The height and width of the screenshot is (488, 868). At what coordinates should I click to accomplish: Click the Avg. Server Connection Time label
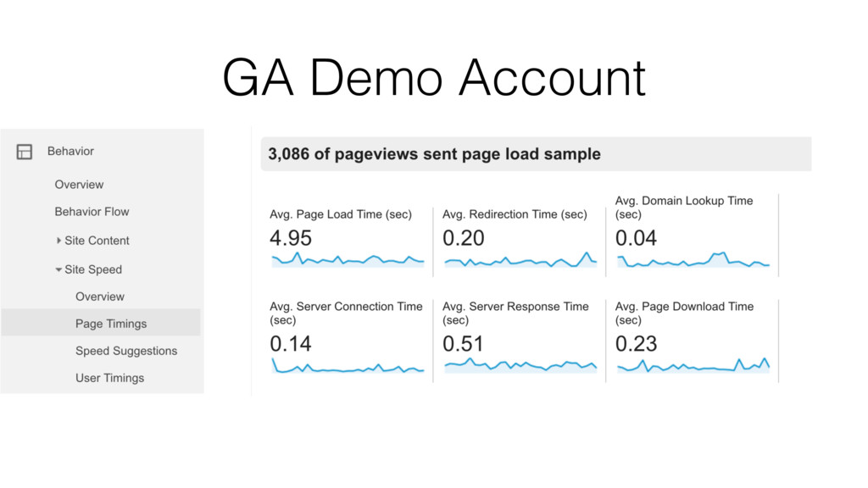(346, 313)
